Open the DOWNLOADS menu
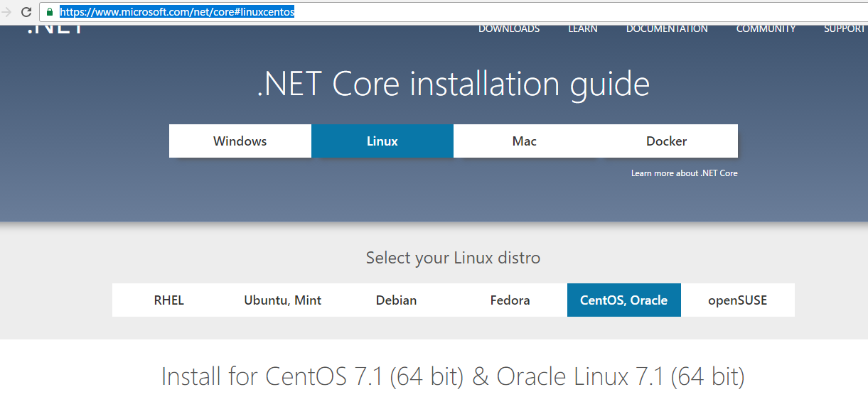The width and height of the screenshot is (868, 414). click(x=509, y=29)
